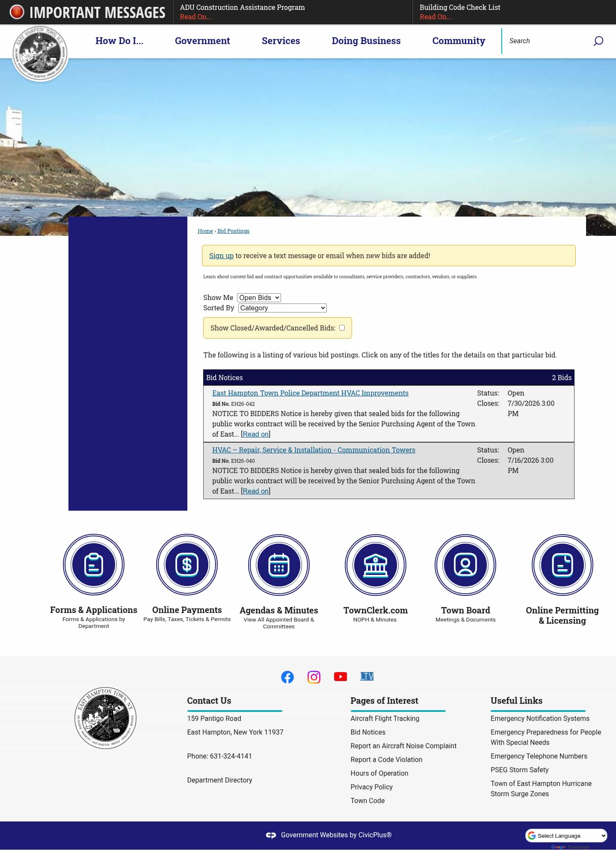The width and height of the screenshot is (616, 851).
Task: Toggle Show Closed/Awarded/Cancelled Bids checkbox
Action: point(342,328)
